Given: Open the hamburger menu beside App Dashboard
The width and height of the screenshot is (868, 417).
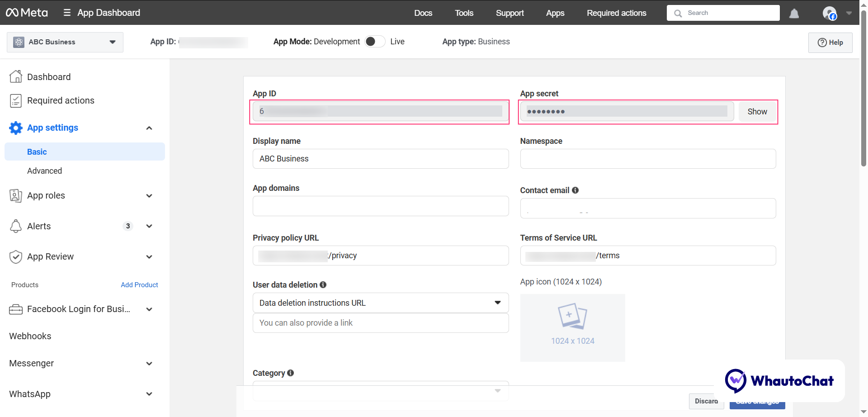Looking at the screenshot, I should coord(66,12).
